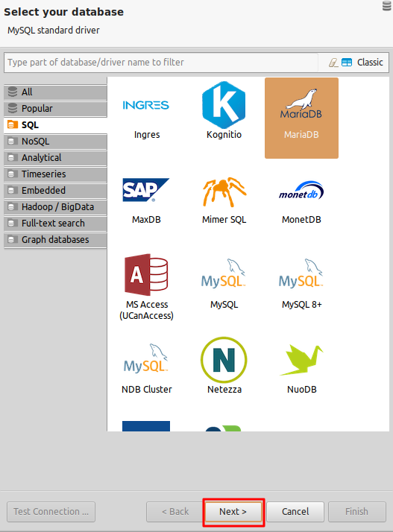Screen dimensions: 393x532
Task: Choose the MonetDB database icon
Action: click(x=301, y=190)
